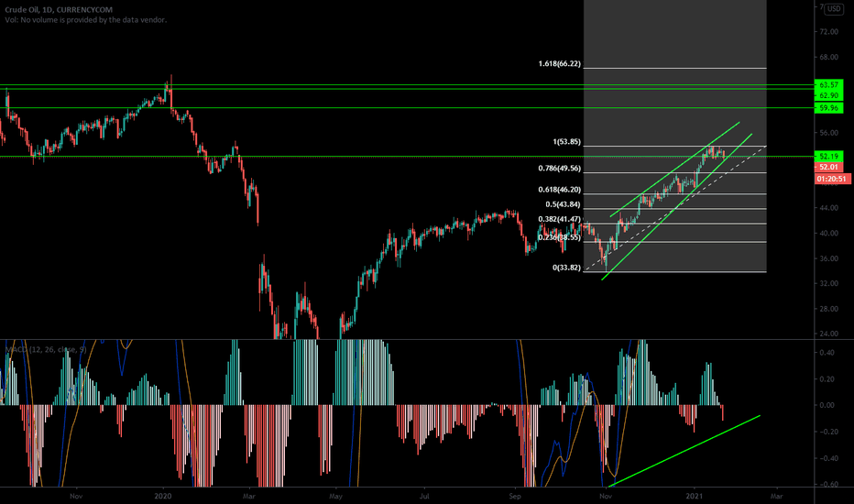This screenshot has height=504, width=854.
Task: Click the 2020 label on time axis
Action: tap(163, 496)
